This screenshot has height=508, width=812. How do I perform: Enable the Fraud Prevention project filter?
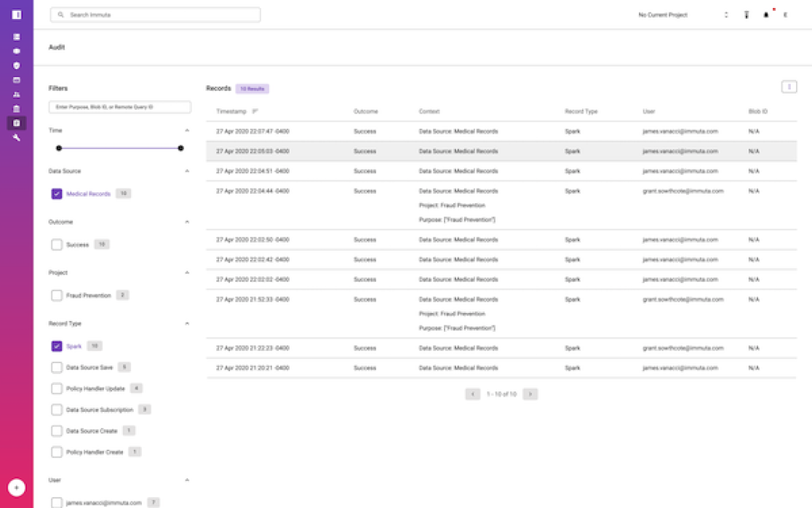57,295
